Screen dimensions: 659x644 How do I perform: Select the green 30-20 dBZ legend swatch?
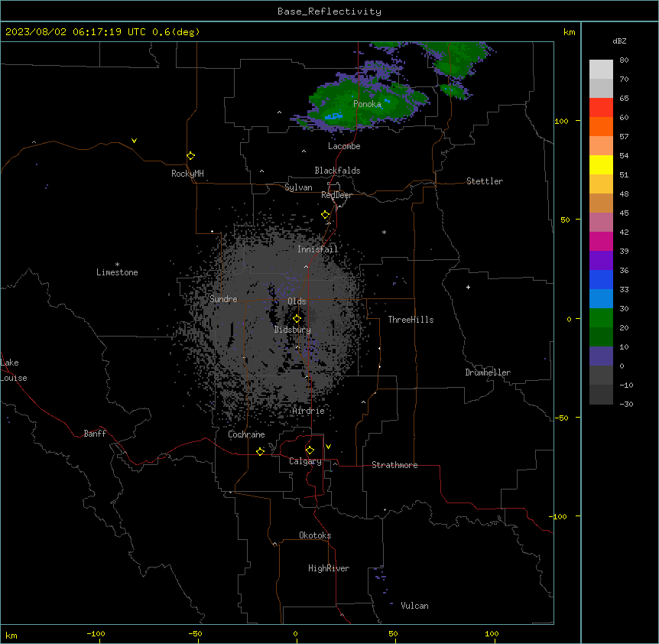tap(601, 318)
